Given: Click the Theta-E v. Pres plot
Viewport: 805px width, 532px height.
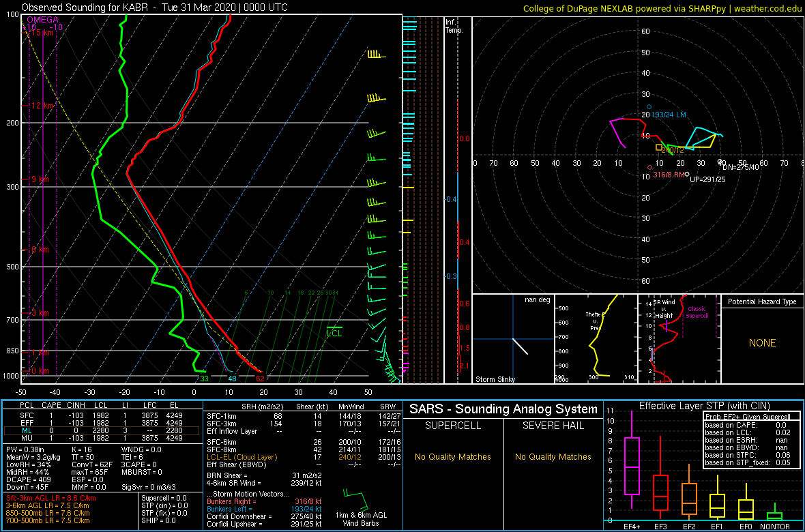Looking at the screenshot, I should [596, 339].
